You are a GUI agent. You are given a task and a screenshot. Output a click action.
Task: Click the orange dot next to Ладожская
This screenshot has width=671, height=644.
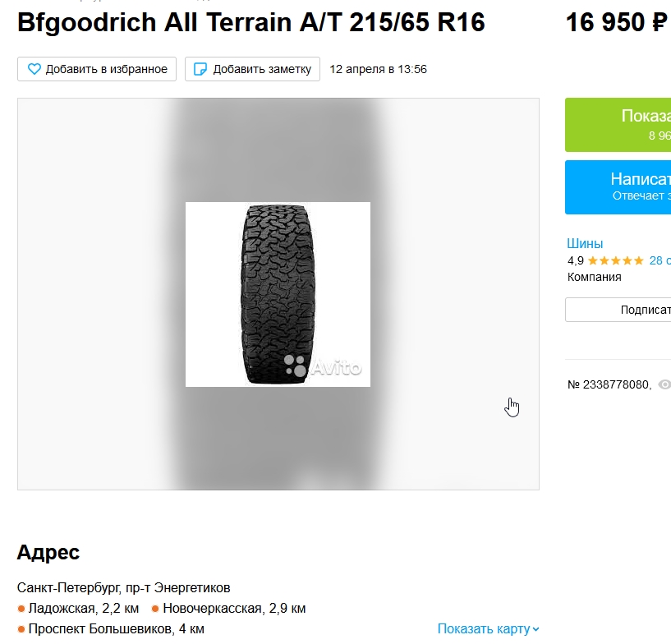tap(21, 609)
